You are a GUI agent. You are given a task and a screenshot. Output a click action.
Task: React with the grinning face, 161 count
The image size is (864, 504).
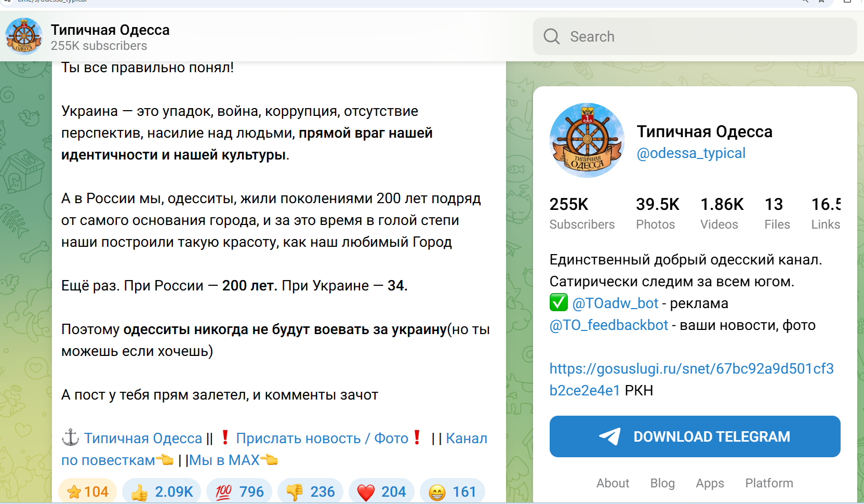[x=453, y=492]
